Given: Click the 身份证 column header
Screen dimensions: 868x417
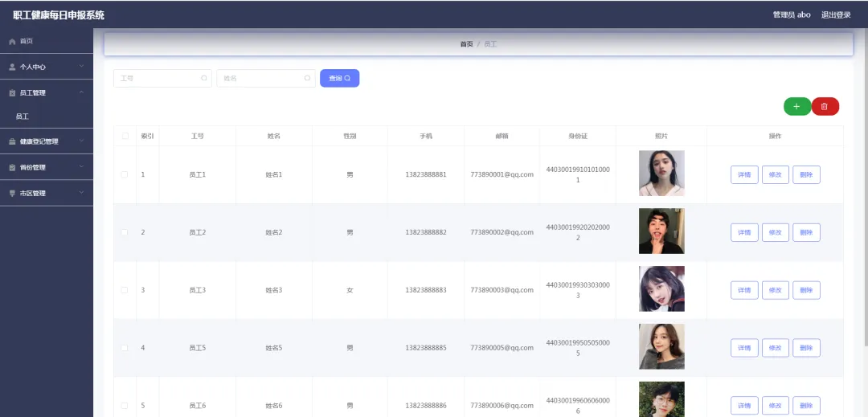Looking at the screenshot, I should click(578, 136).
